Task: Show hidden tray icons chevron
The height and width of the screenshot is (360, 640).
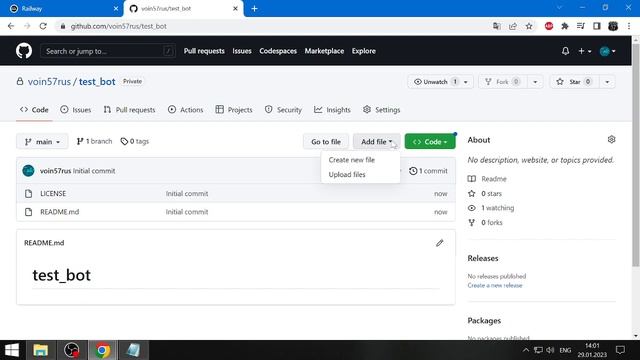Action: click(x=526, y=350)
